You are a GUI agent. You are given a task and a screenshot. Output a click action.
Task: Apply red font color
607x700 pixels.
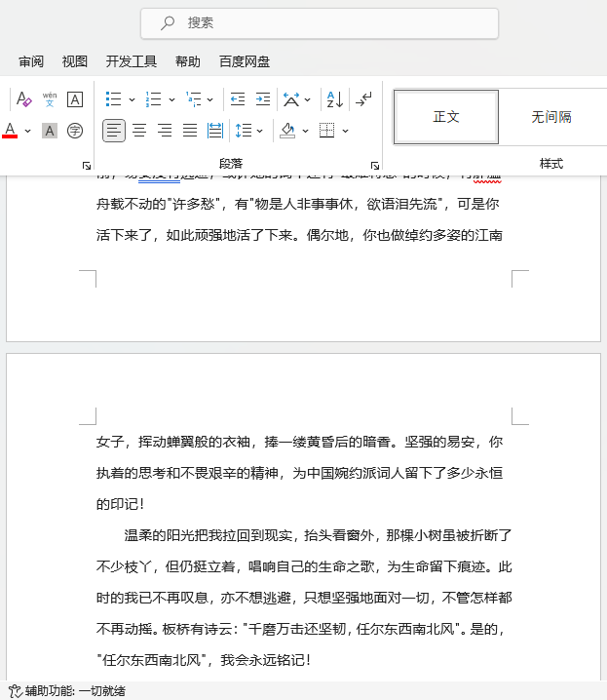point(11,131)
